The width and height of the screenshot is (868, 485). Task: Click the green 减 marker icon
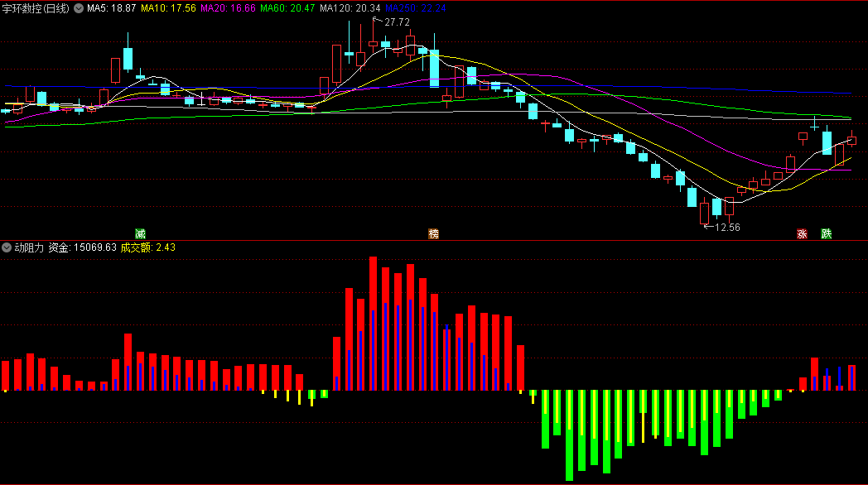pos(140,234)
